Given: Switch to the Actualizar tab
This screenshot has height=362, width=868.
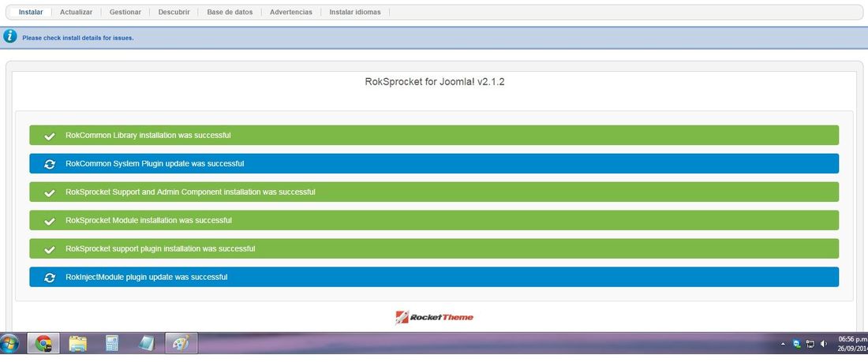Looking at the screenshot, I should tap(76, 12).
